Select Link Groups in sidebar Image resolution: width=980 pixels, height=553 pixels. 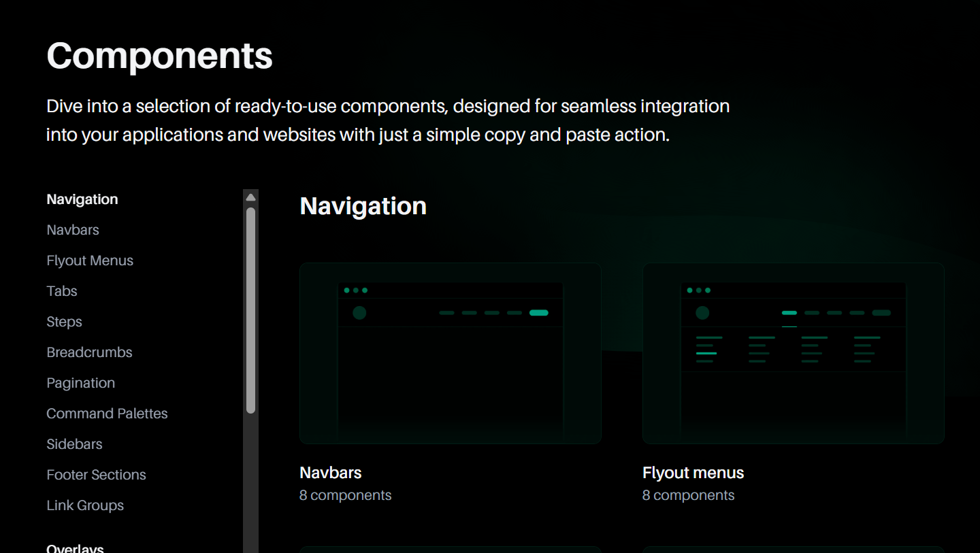click(85, 505)
